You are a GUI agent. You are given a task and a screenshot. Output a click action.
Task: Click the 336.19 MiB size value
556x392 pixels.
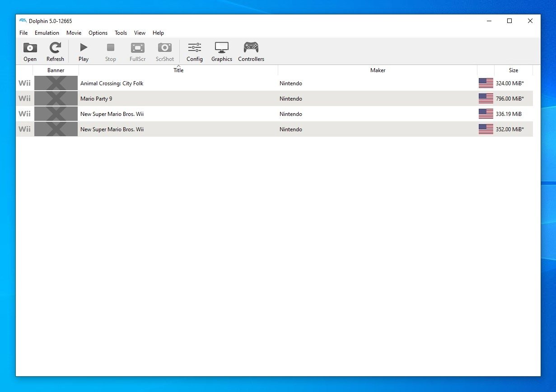[509, 114]
